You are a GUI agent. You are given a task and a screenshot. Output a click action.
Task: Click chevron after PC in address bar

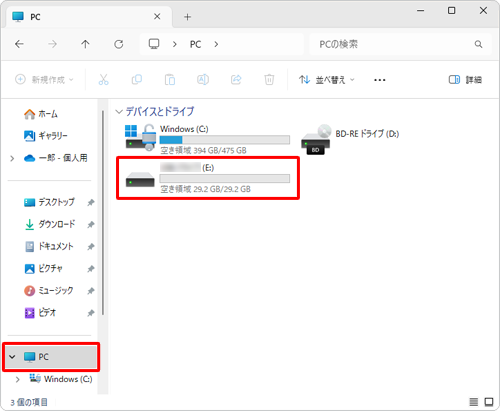click(x=216, y=44)
